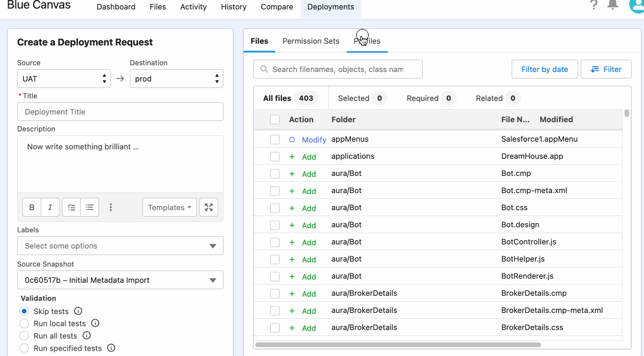
Task: Click the plus icon for DreamHouse.app
Action: click(291, 156)
